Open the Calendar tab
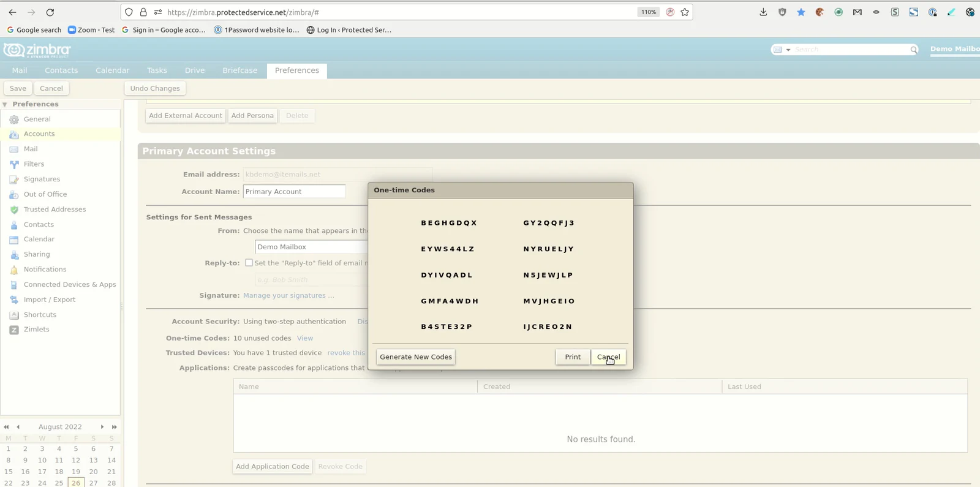This screenshot has height=487, width=980. click(112, 70)
